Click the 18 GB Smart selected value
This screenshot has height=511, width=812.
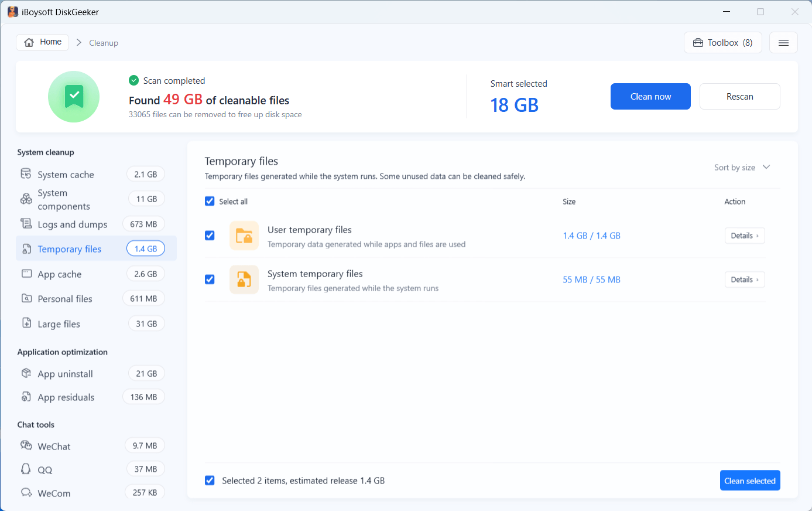pos(514,105)
